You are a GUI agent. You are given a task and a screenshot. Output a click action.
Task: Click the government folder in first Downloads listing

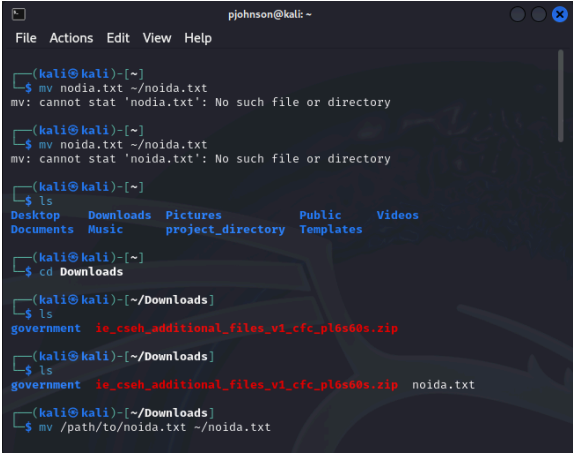point(46,329)
